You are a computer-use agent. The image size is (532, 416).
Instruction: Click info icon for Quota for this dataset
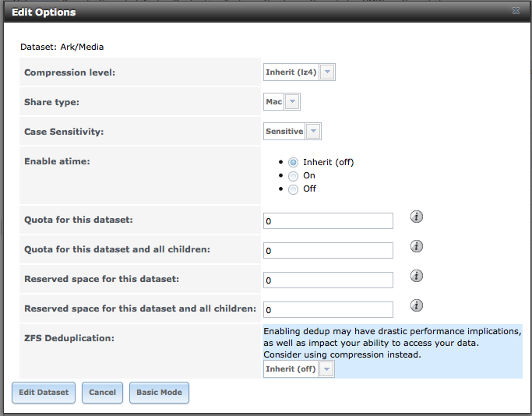417,217
